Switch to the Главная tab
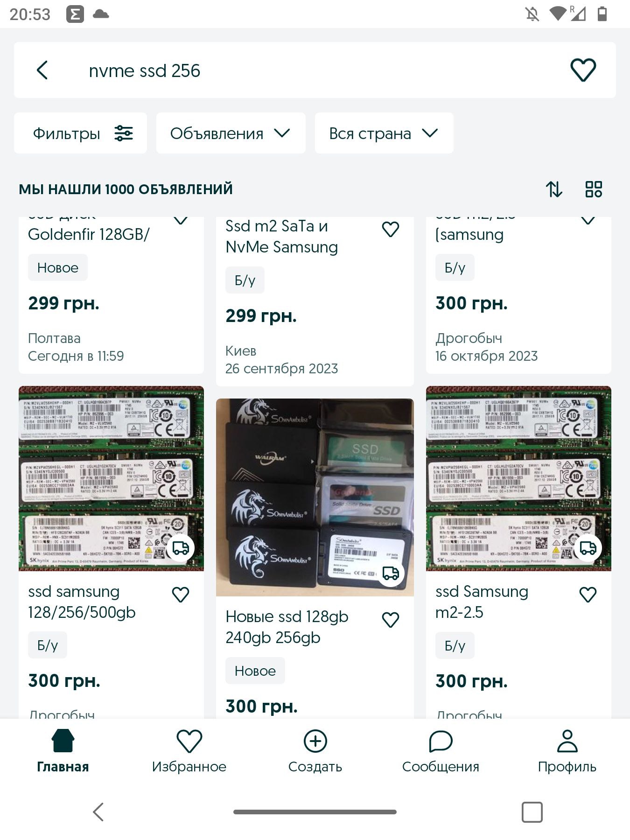630x840 pixels. [63, 750]
